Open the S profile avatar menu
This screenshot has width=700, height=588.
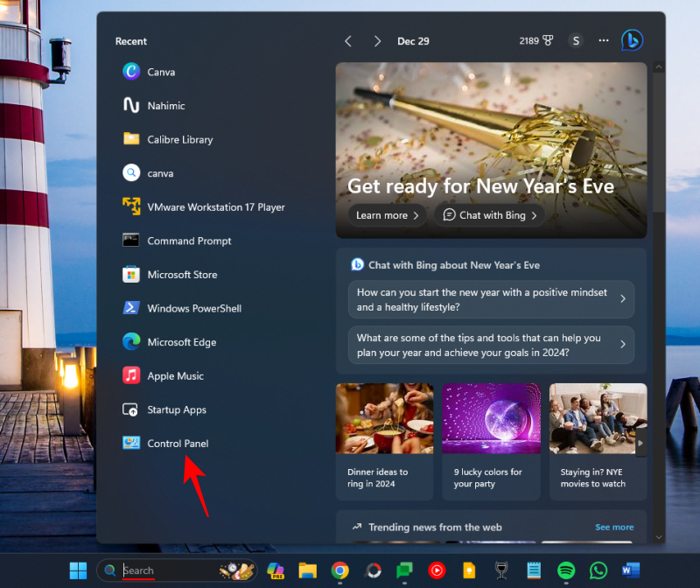pyautogui.click(x=576, y=40)
